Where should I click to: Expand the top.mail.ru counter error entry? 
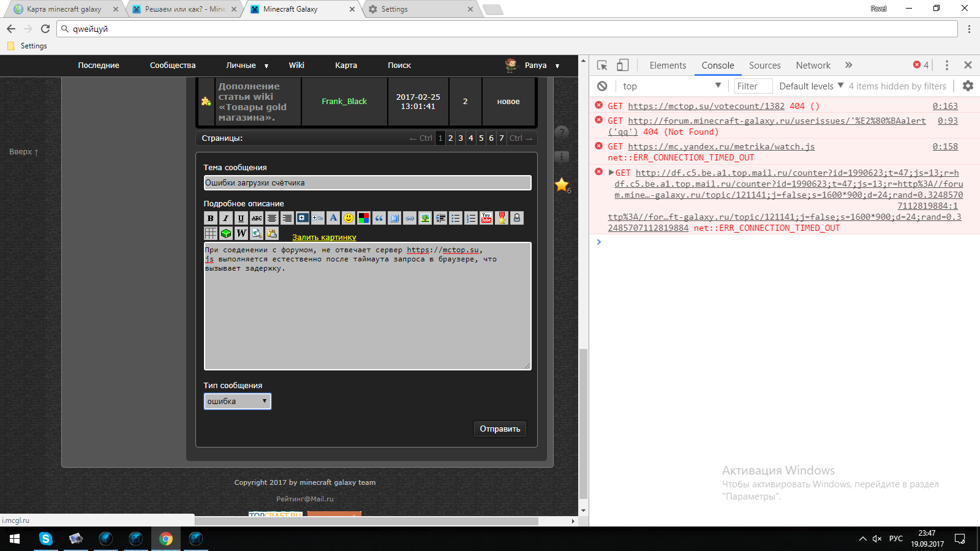[611, 173]
